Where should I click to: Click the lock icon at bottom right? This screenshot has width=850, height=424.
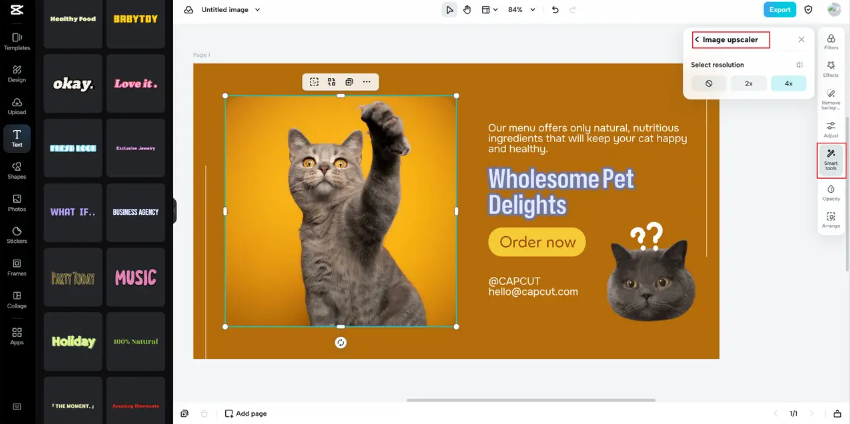pyautogui.click(x=837, y=414)
